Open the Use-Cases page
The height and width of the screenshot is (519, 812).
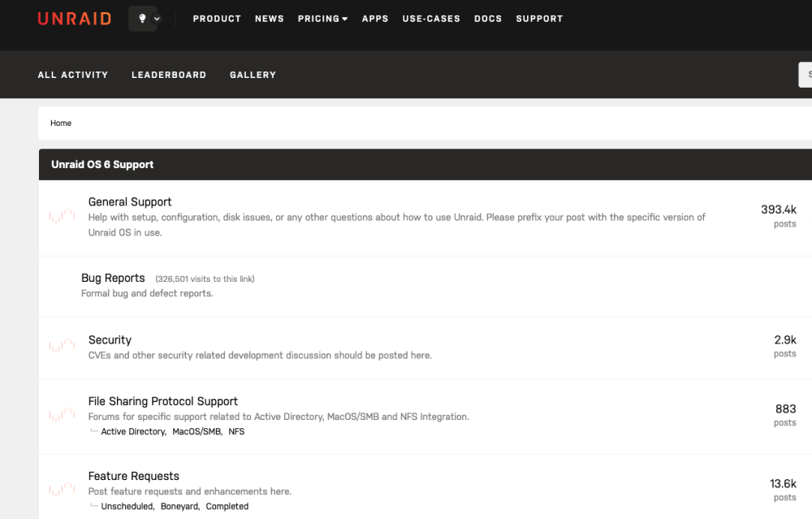click(x=431, y=19)
